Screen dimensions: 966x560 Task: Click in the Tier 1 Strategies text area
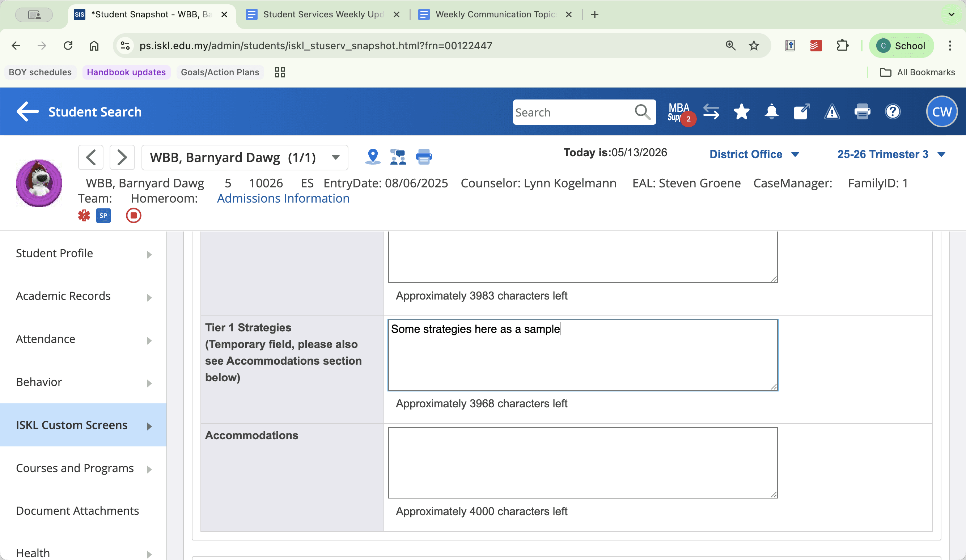[x=582, y=355]
